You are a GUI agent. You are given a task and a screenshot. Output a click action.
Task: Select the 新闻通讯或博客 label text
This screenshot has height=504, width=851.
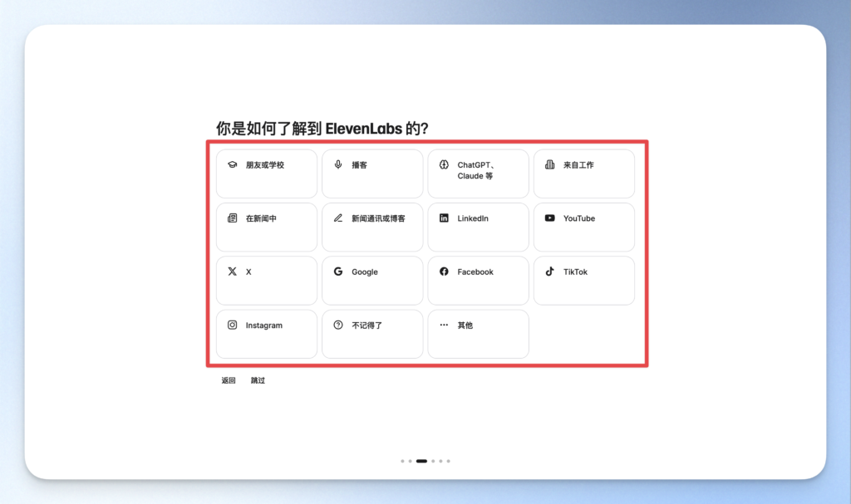[x=378, y=218]
